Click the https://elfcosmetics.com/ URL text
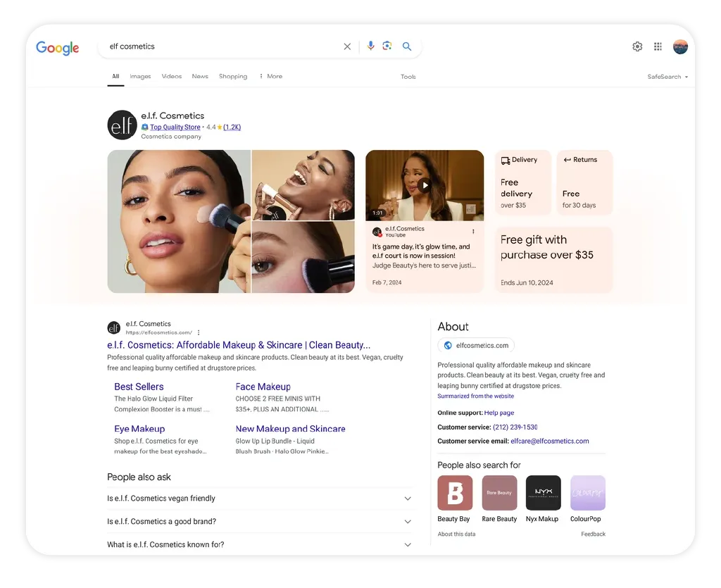Image resolution: width=721 pixels, height=588 pixels. [x=158, y=332]
